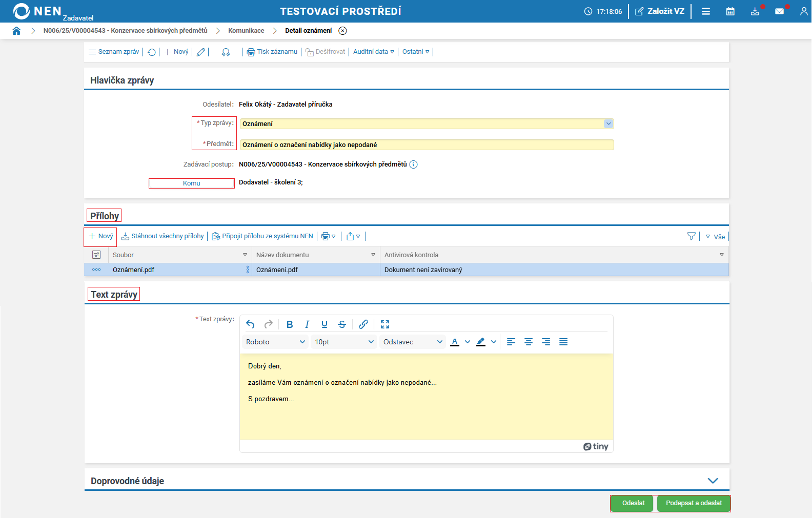812x518 pixels.
Task: Click the Podepsat a odeslat button
Action: [x=694, y=503]
